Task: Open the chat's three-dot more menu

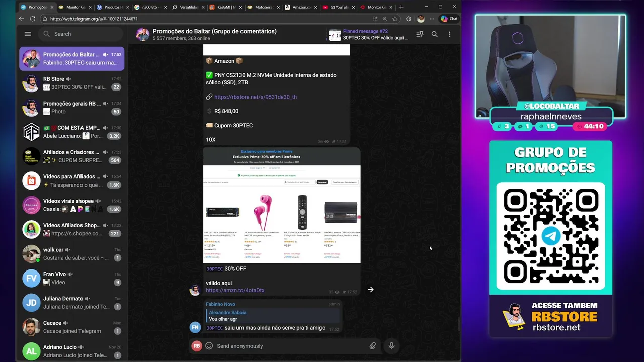Action: (449, 34)
